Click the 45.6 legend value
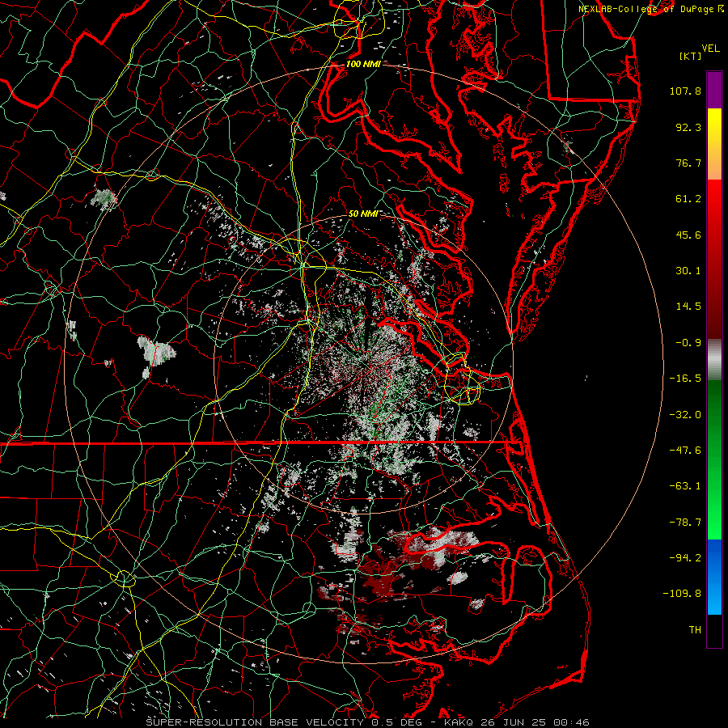The image size is (728, 728). coord(688,235)
